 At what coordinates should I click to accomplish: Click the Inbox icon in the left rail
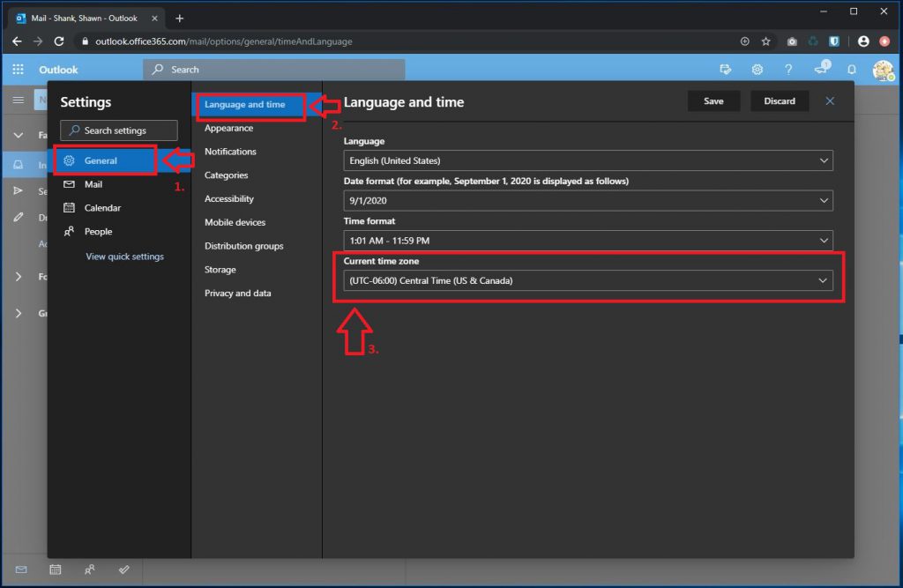[19, 165]
